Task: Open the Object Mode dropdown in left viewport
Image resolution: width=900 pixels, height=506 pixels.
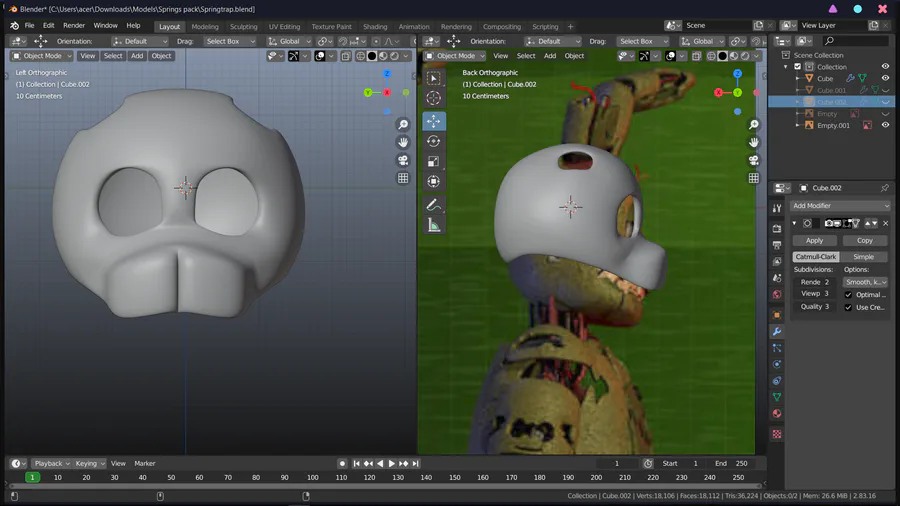Action: (42, 56)
